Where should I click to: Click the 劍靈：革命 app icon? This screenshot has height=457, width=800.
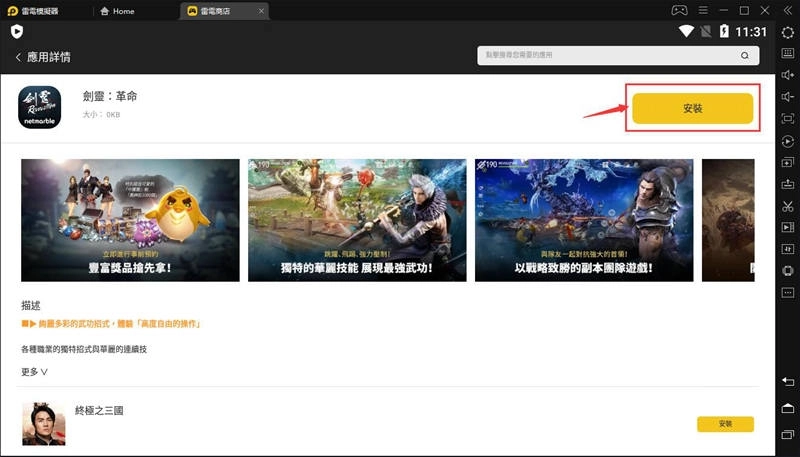[x=39, y=107]
